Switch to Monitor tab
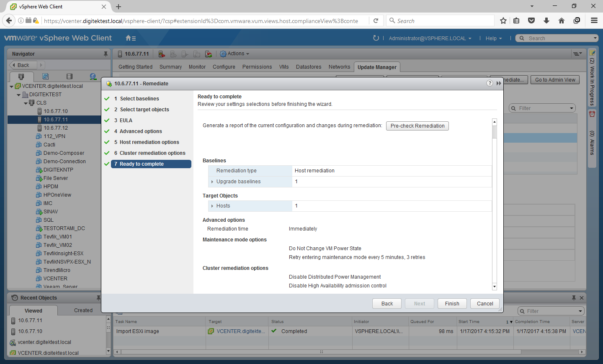 point(197,67)
